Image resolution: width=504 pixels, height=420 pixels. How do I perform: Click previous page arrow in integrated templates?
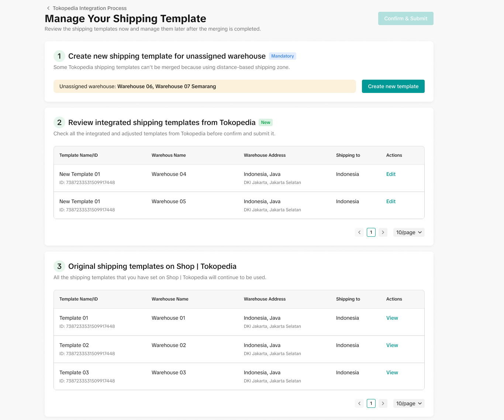pos(359,232)
